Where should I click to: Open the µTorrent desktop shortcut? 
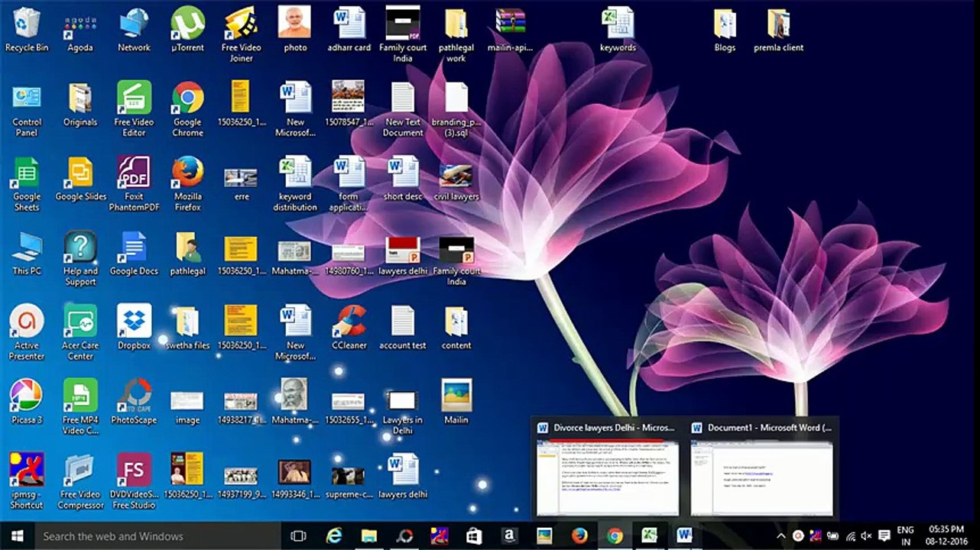[187, 31]
